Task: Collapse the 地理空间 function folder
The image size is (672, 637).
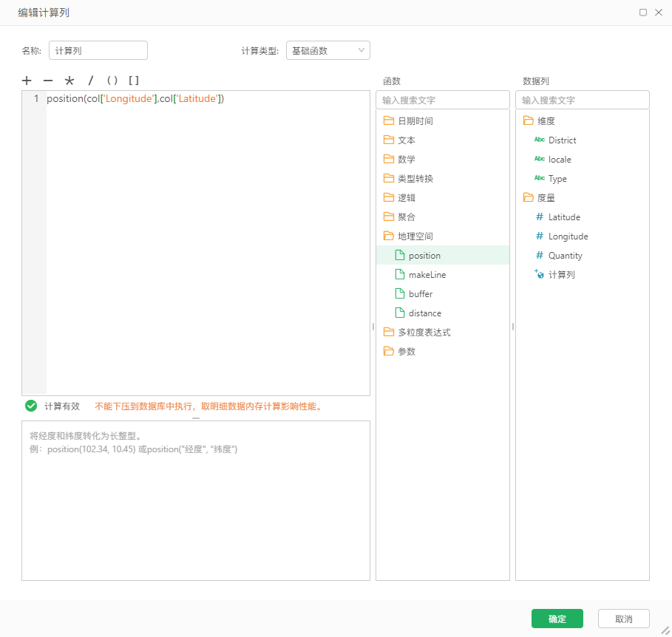Action: click(x=443, y=236)
